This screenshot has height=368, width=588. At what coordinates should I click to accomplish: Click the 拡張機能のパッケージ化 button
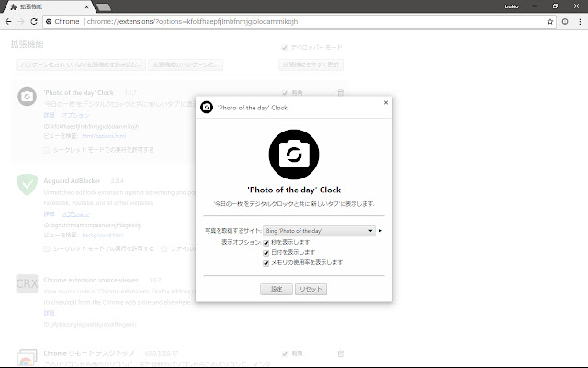(186, 64)
